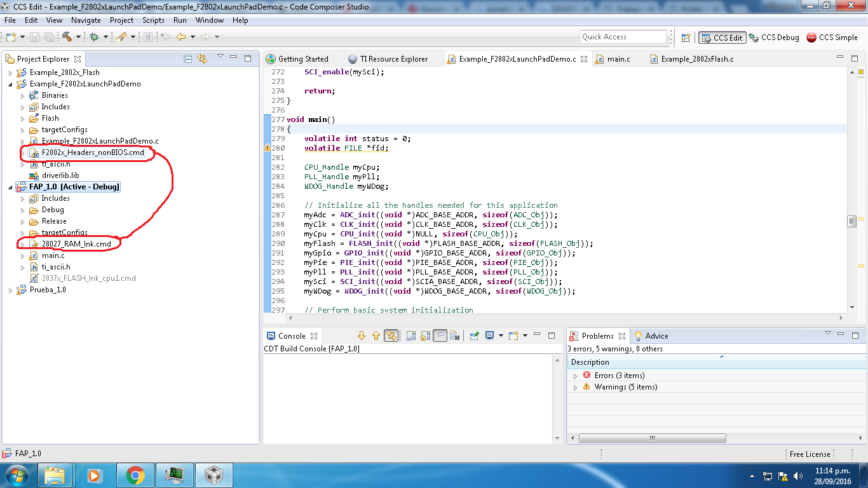Click the Collapse All icon in Project Explorer
868x488 pixels.
188,59
